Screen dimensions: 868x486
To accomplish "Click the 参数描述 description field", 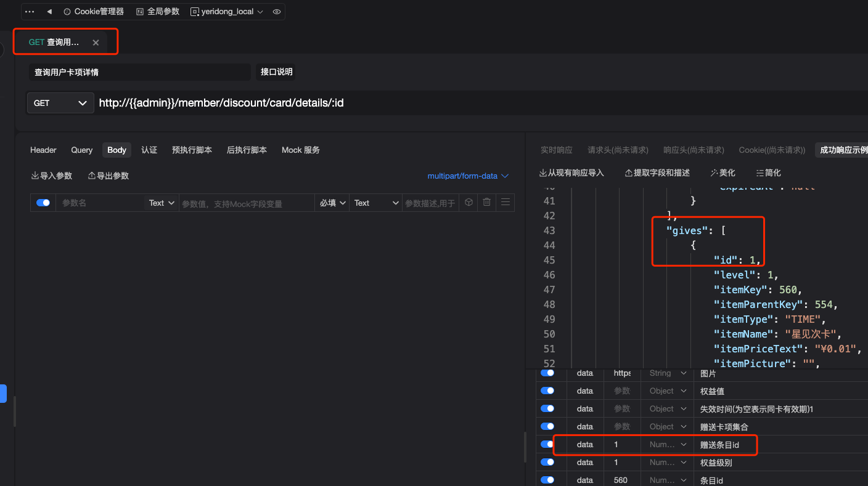I will pyautogui.click(x=430, y=203).
